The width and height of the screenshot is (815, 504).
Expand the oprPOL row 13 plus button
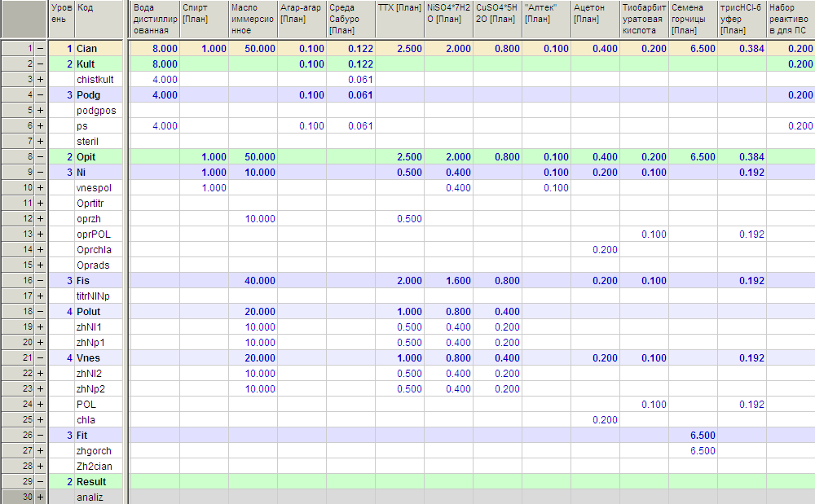pos(41,234)
